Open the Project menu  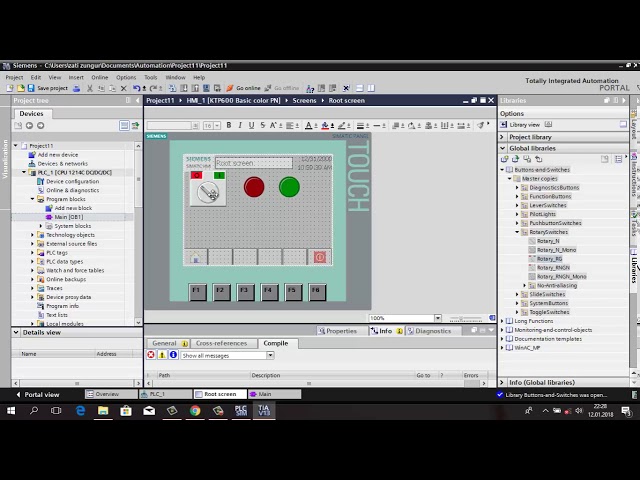click(14, 78)
